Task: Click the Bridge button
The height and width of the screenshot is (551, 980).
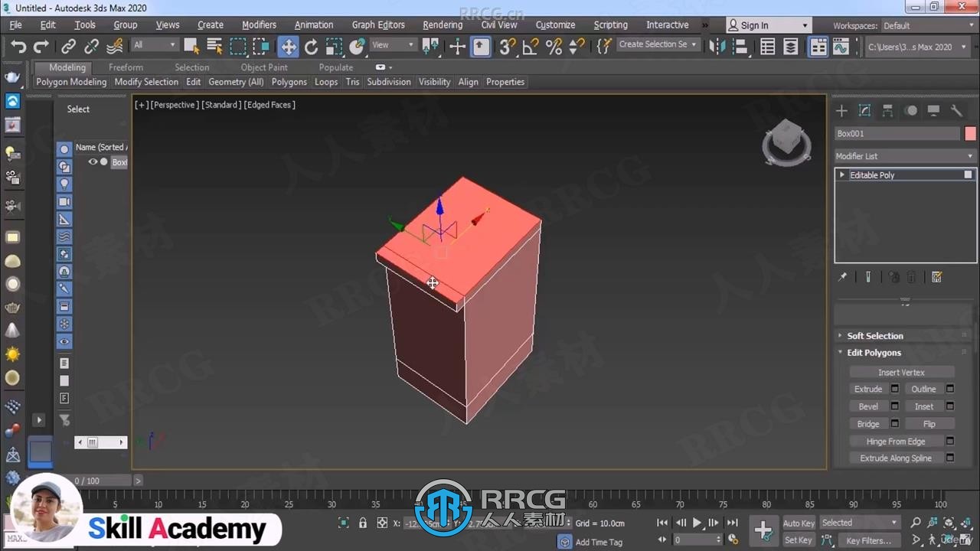Action: coord(868,424)
